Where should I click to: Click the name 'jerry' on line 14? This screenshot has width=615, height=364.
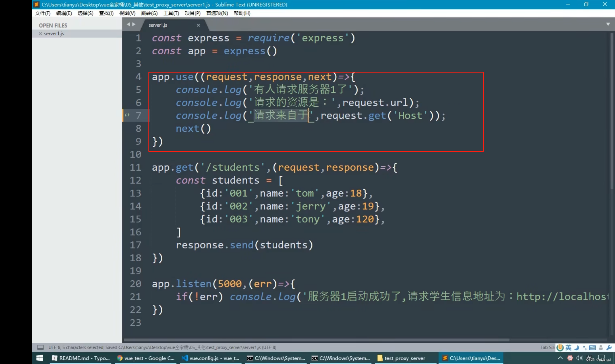(x=311, y=206)
